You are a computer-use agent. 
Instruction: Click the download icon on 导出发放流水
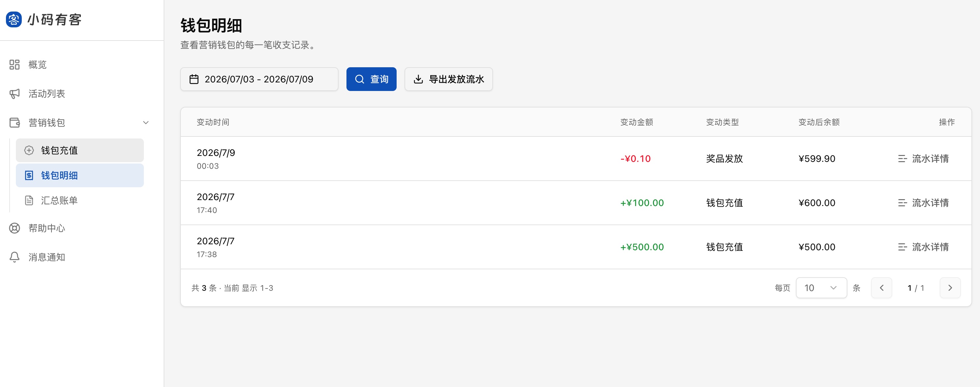418,79
